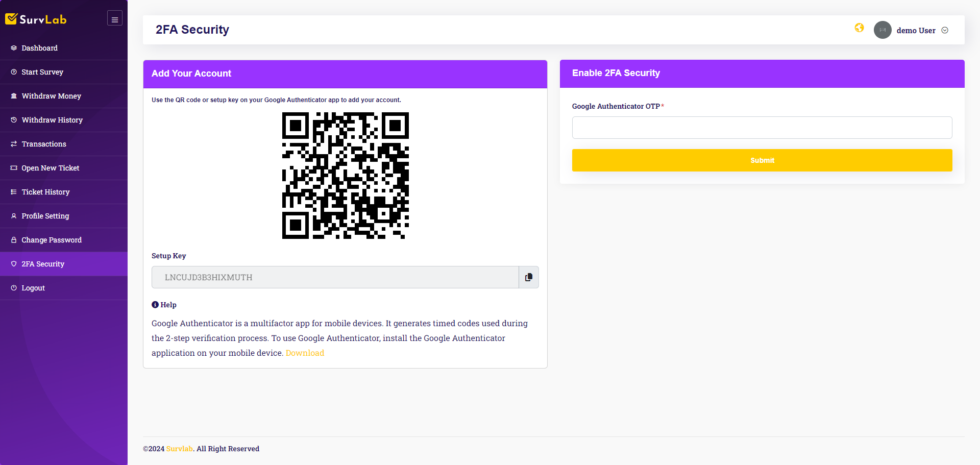Expand the Help section info icon

coord(155,304)
